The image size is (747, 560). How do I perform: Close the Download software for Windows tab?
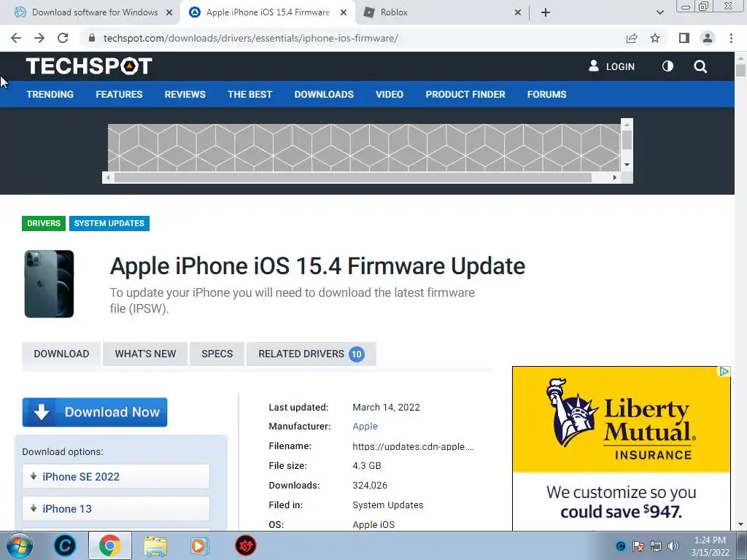pos(169,12)
